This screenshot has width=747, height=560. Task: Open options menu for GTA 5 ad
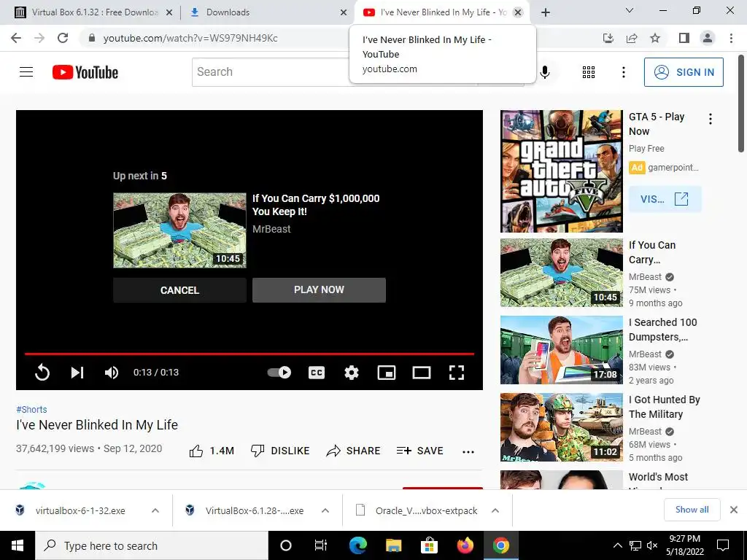tap(711, 119)
